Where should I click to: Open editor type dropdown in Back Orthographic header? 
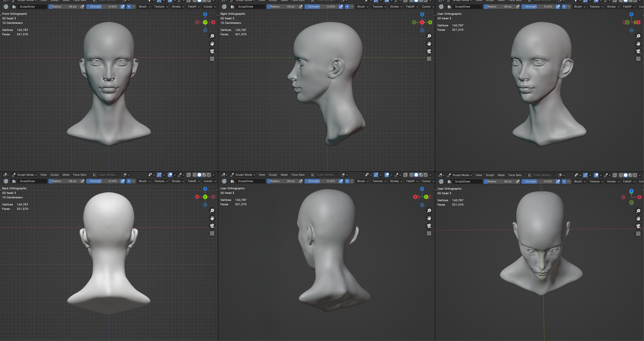click(6, 175)
